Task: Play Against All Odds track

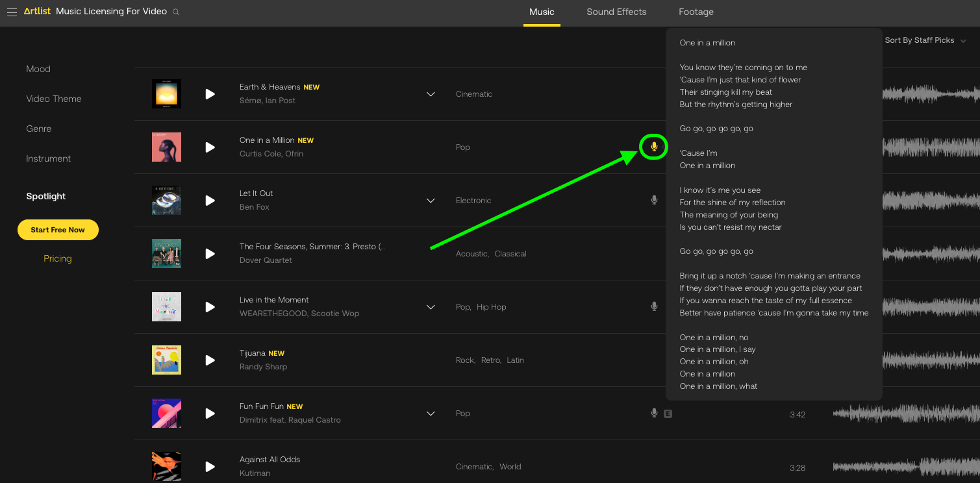Action: pyautogui.click(x=210, y=467)
